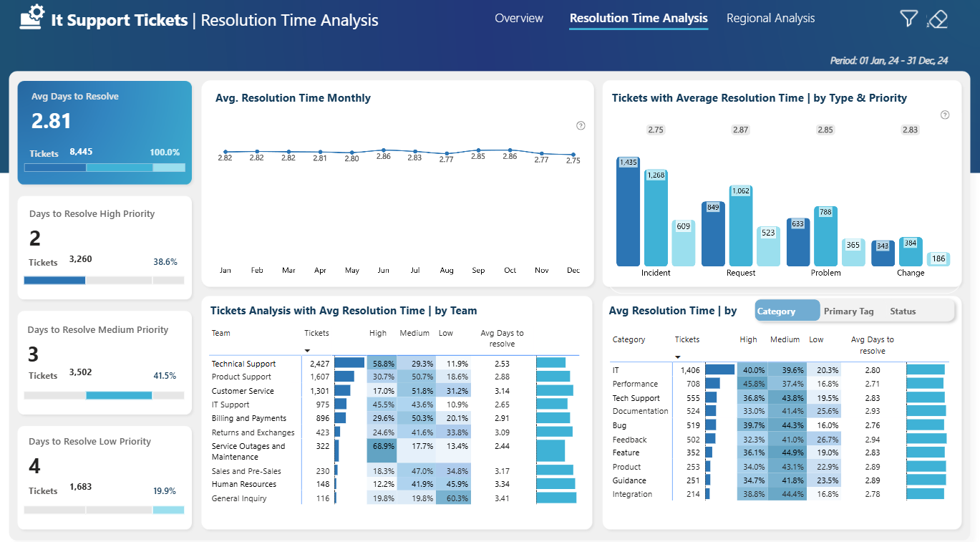Select the Technical Support row in Team table
980x542 pixels.
coord(394,364)
